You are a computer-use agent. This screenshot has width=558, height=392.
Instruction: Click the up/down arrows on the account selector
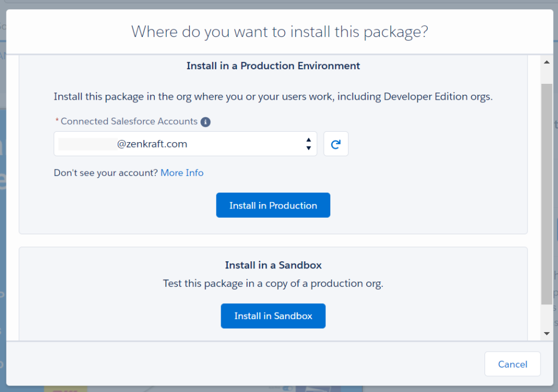click(308, 144)
